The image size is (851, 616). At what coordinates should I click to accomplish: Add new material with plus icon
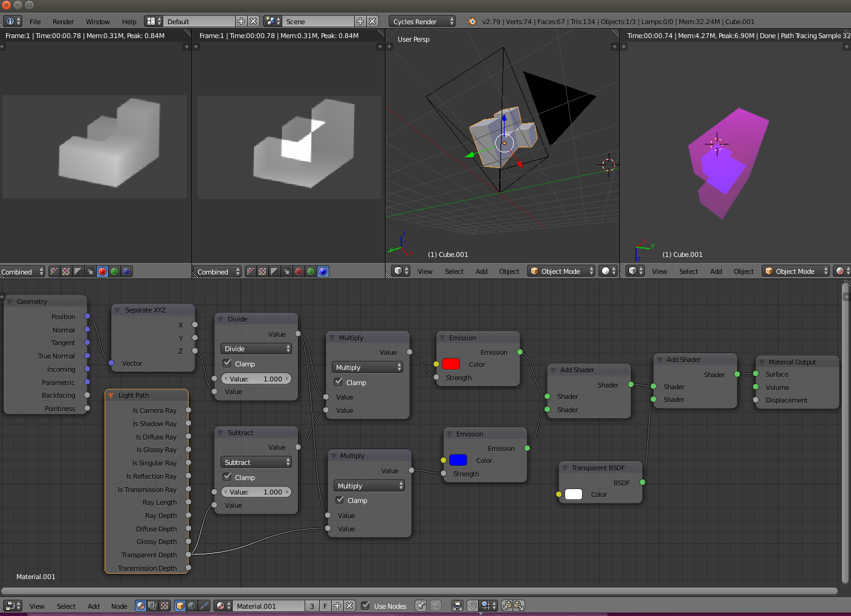(x=337, y=606)
